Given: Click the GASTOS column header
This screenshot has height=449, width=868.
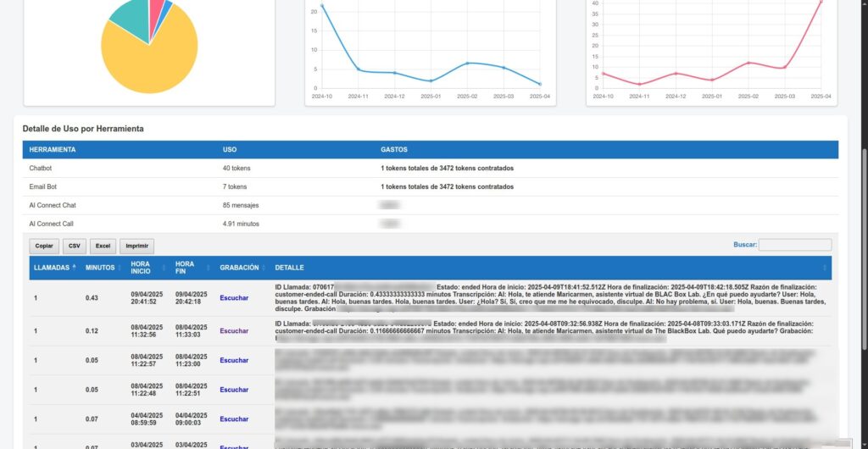Looking at the screenshot, I should [x=394, y=150].
